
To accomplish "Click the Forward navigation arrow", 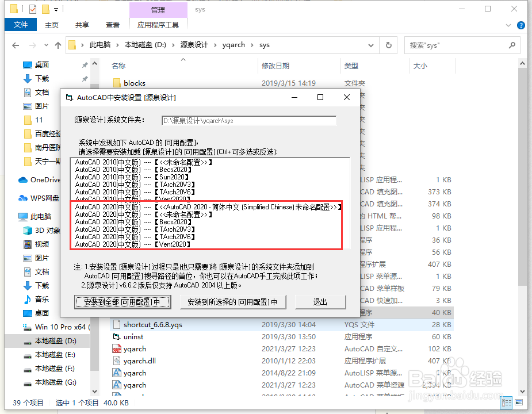I will pyautogui.click(x=33, y=45).
